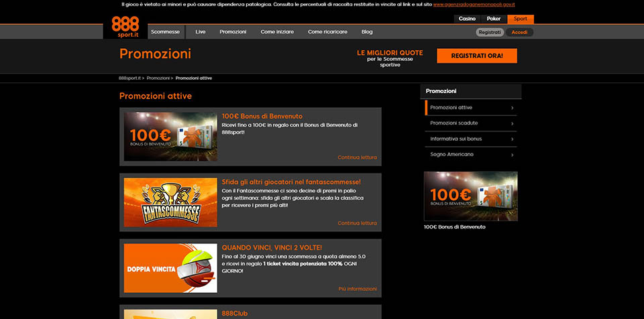
Task: Select the Sport tab
Action: [x=521, y=19]
